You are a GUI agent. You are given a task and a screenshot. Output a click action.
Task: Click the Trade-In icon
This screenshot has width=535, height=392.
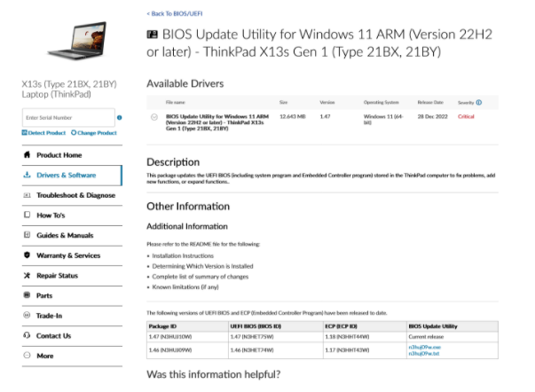pos(27,315)
